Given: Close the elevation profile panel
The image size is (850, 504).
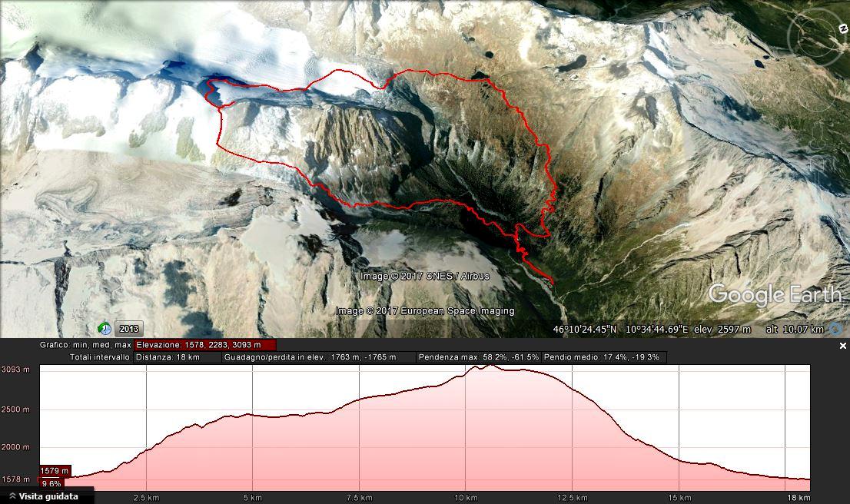Looking at the screenshot, I should coord(843,346).
